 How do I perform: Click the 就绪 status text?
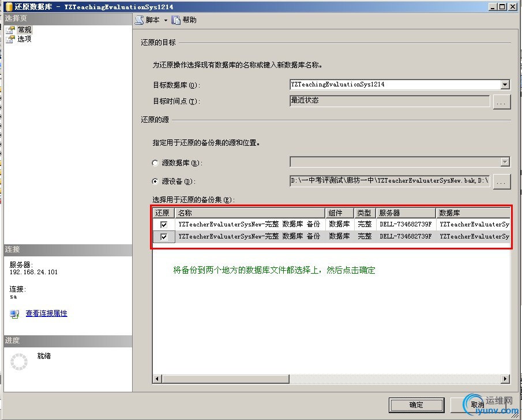pyautogui.click(x=44, y=356)
